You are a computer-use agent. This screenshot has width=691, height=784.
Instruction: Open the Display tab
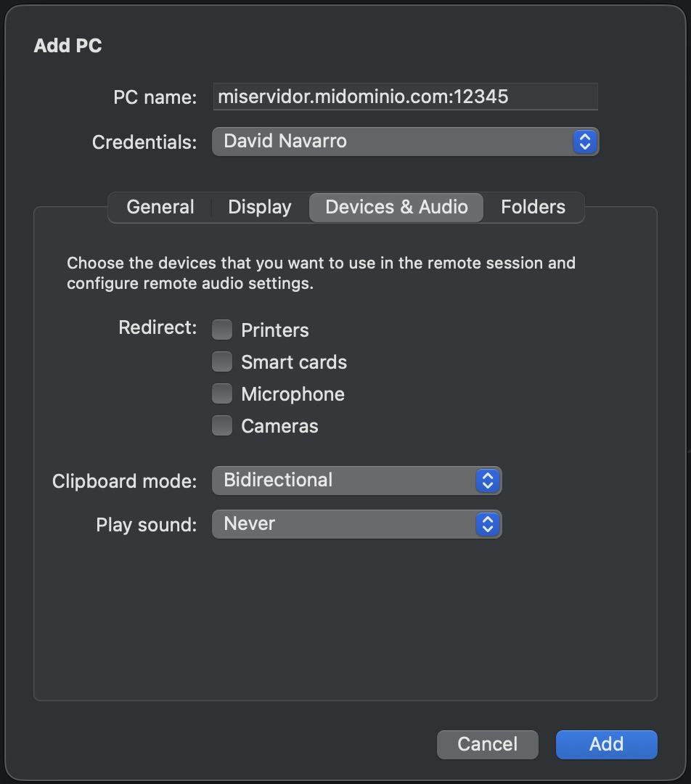pos(259,207)
